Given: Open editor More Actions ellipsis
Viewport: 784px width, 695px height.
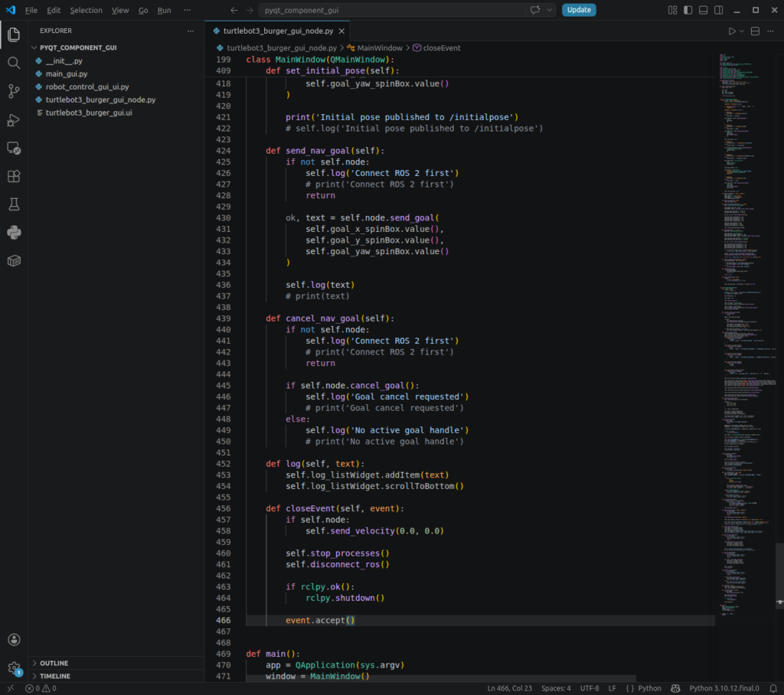Looking at the screenshot, I should [770, 31].
